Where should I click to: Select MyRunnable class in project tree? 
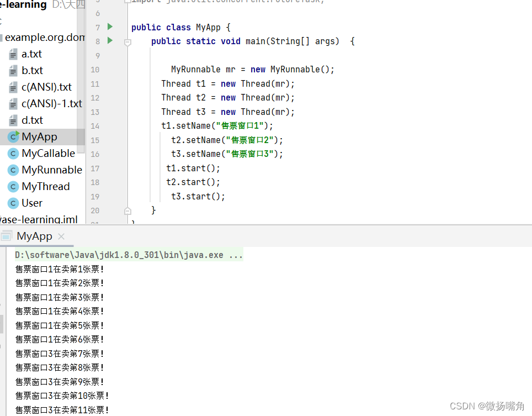(x=52, y=170)
